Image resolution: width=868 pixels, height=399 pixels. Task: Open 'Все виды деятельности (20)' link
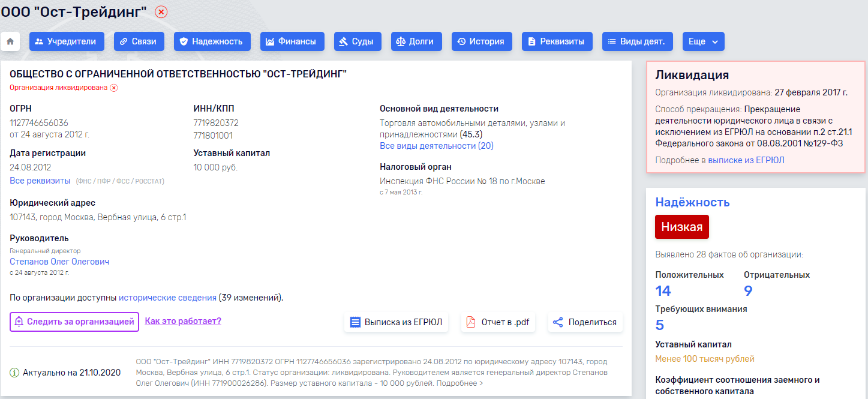[x=437, y=146]
